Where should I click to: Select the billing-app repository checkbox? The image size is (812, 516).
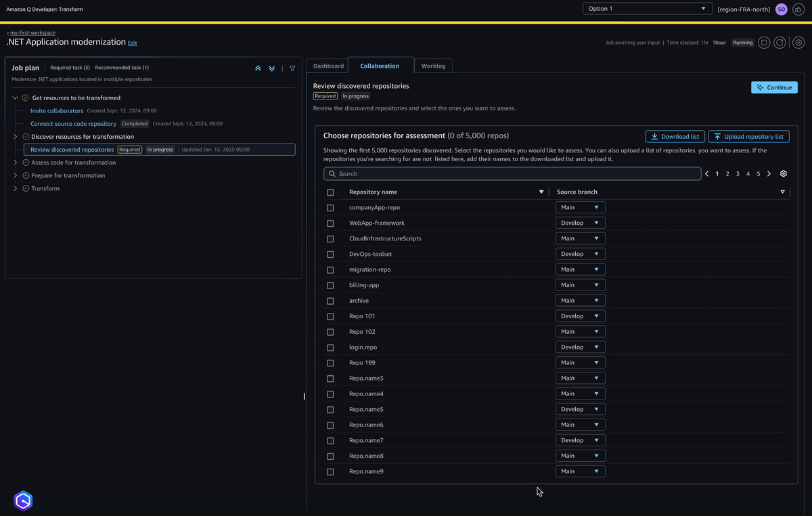(330, 286)
